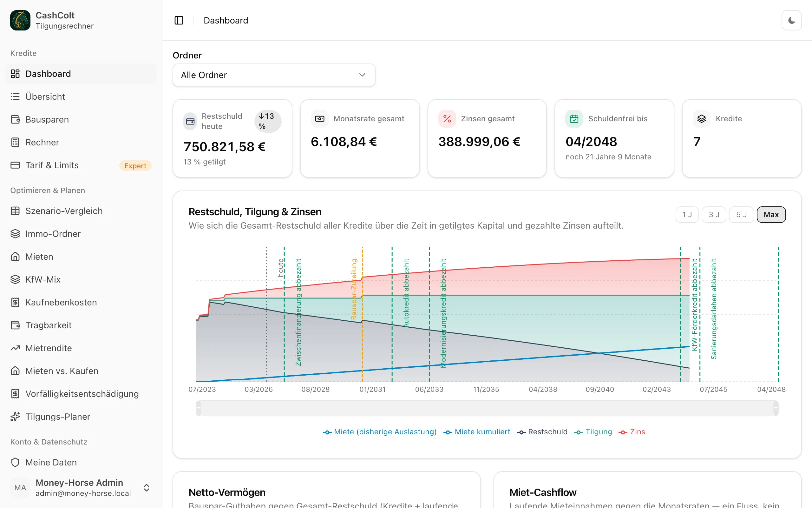
Task: Click the Restschuld heute card icon
Action: pos(190,121)
